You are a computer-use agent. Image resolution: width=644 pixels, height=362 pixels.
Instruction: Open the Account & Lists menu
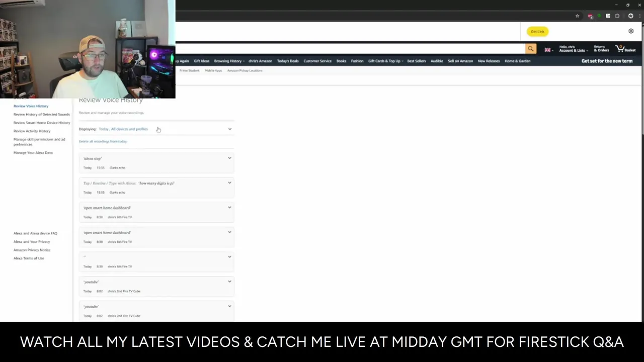(573, 49)
